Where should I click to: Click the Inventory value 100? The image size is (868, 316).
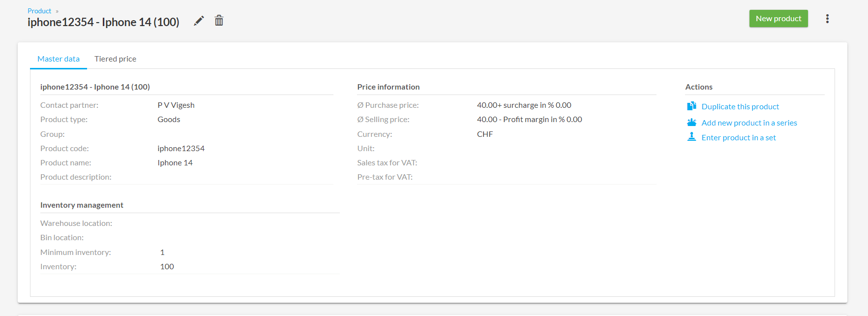coord(167,267)
